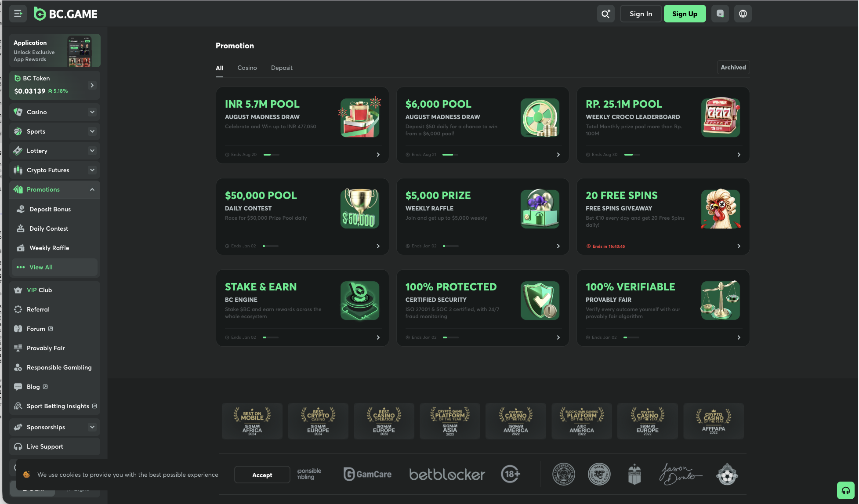Click the Weekly Raffle icon
The image size is (859, 504).
pyautogui.click(x=21, y=248)
